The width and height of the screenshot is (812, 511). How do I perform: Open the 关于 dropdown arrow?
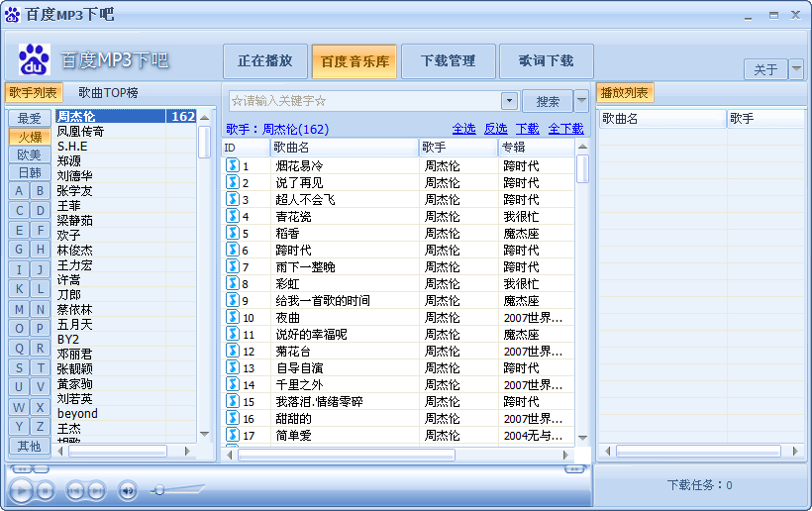pyautogui.click(x=796, y=69)
